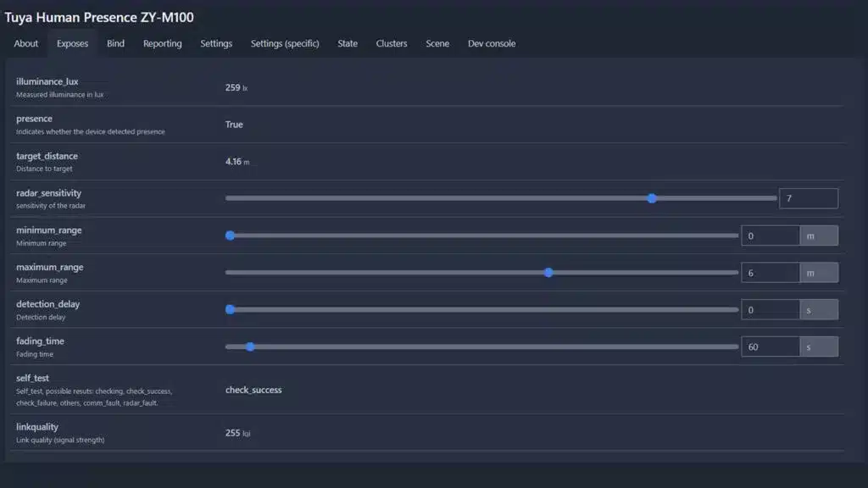Click the linkquality value 255
The width and height of the screenshot is (868, 488).
232,433
